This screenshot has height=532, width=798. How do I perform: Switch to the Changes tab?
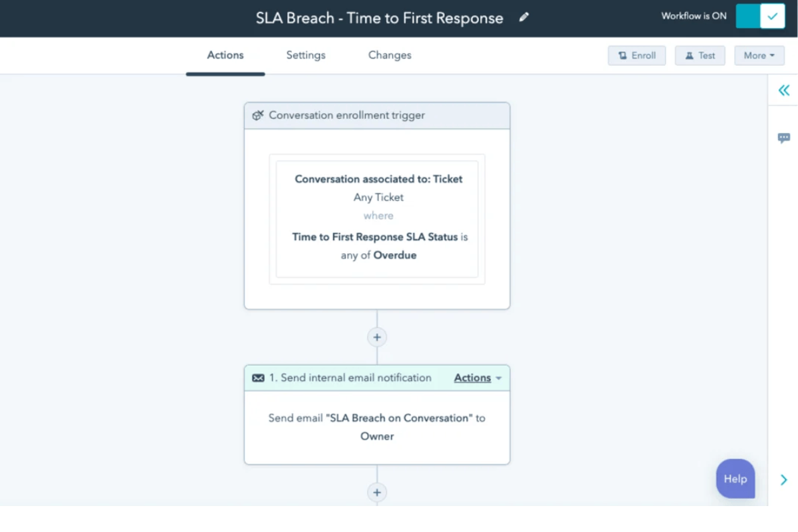[389, 55]
